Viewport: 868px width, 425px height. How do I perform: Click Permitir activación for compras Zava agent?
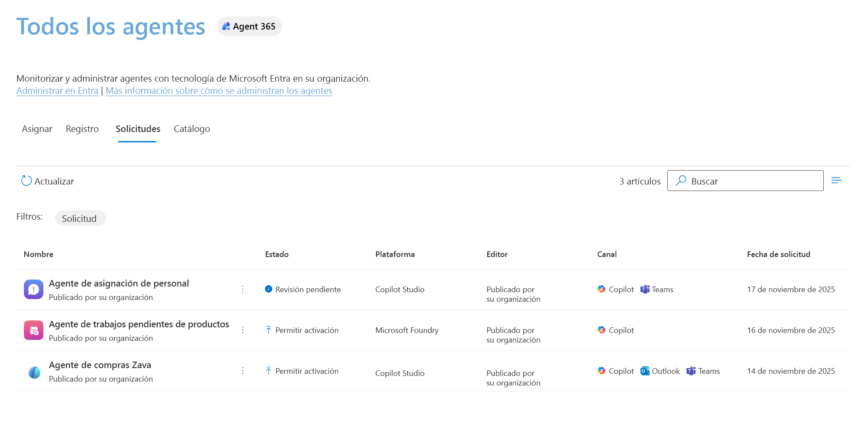pyautogui.click(x=307, y=371)
